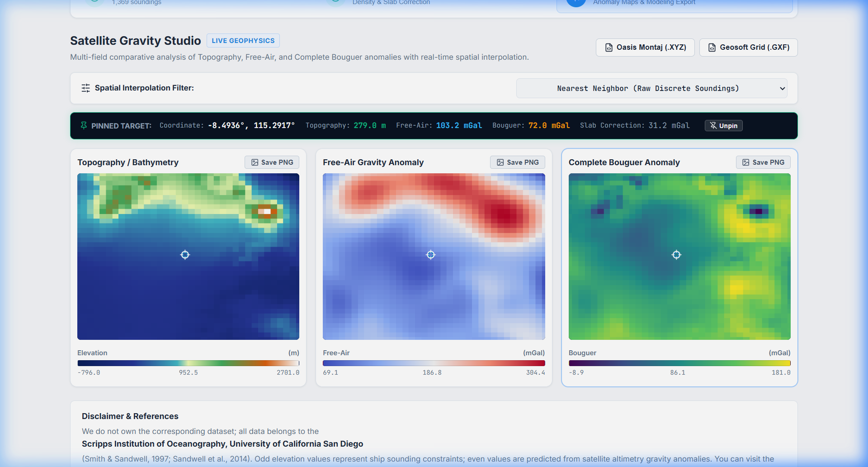Screen dimensions: 868x467
Task: Click the pinned coordinate -8.4936°, 115.2917°
Action: pyautogui.click(x=251, y=125)
